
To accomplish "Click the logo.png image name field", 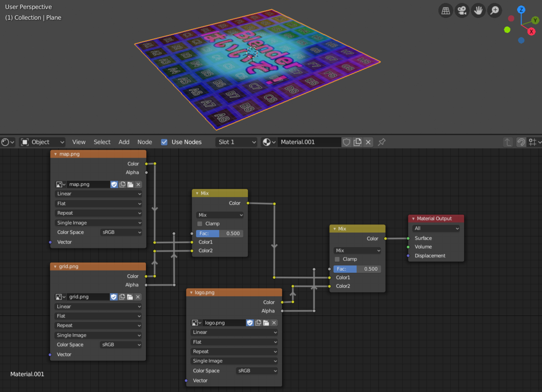I will click(224, 323).
